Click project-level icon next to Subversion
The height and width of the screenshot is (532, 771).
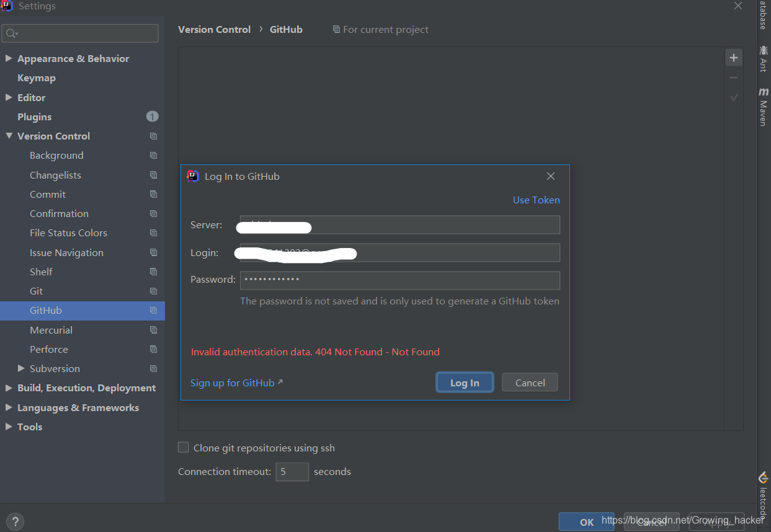(x=153, y=368)
